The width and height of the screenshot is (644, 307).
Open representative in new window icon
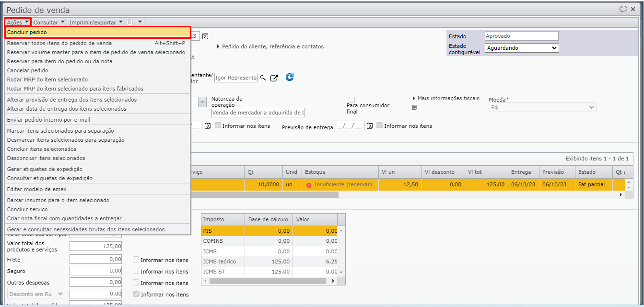[274, 78]
